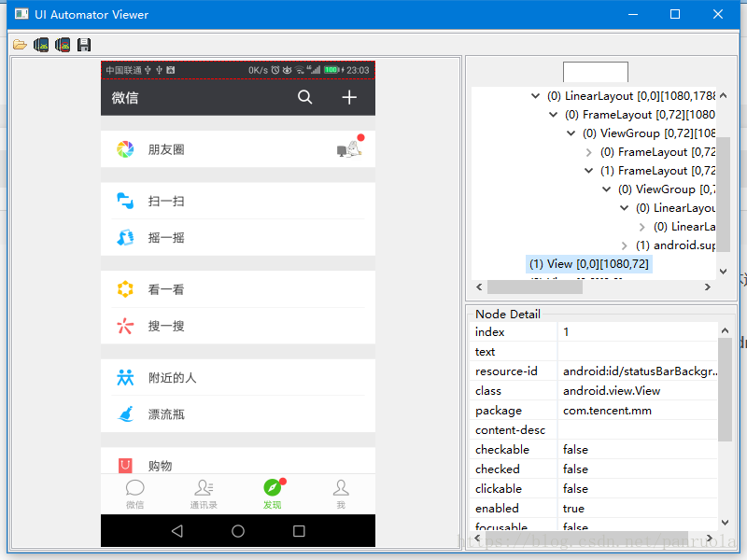
Task: Click the 看一看 yellow flower icon
Action: point(125,289)
